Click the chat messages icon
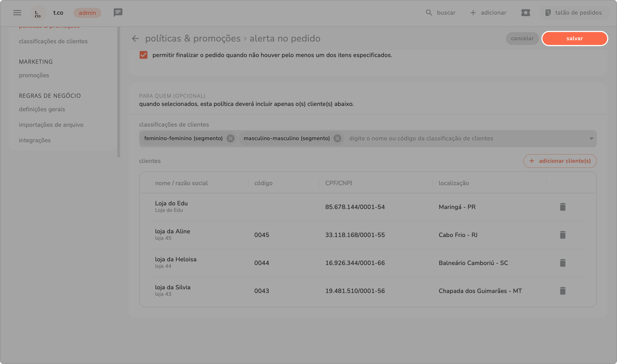The image size is (617, 364). (118, 13)
